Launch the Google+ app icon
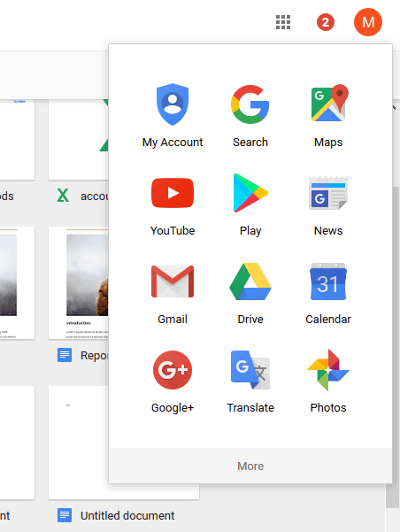The image size is (400, 532). click(x=173, y=370)
